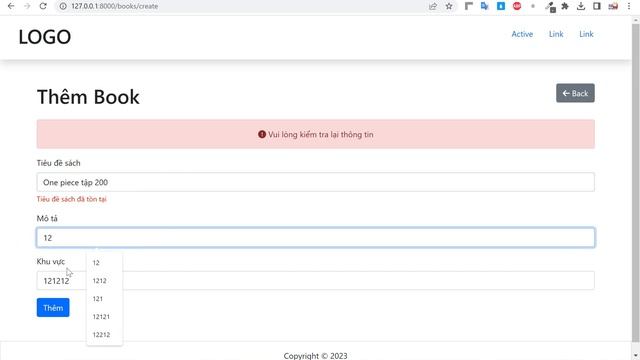640x360 pixels.
Task: Reload the page with refresh icon
Action: tap(43, 6)
